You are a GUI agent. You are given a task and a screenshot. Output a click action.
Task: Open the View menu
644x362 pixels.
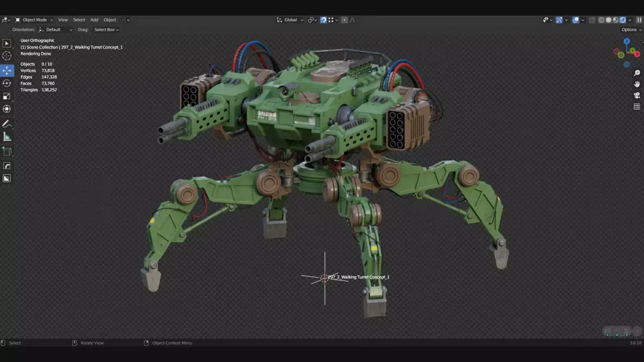[x=63, y=20]
